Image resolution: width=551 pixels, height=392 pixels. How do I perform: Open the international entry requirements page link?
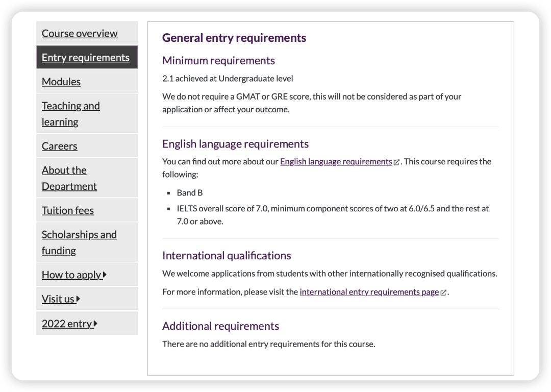click(x=369, y=292)
